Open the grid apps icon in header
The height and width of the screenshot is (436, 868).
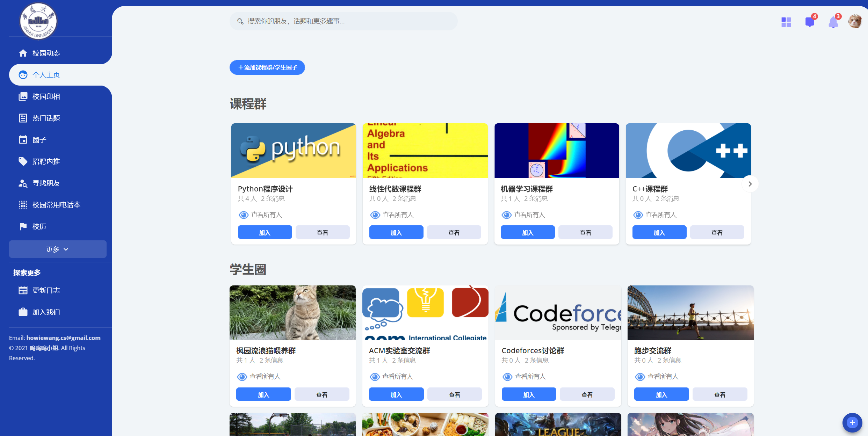(786, 22)
